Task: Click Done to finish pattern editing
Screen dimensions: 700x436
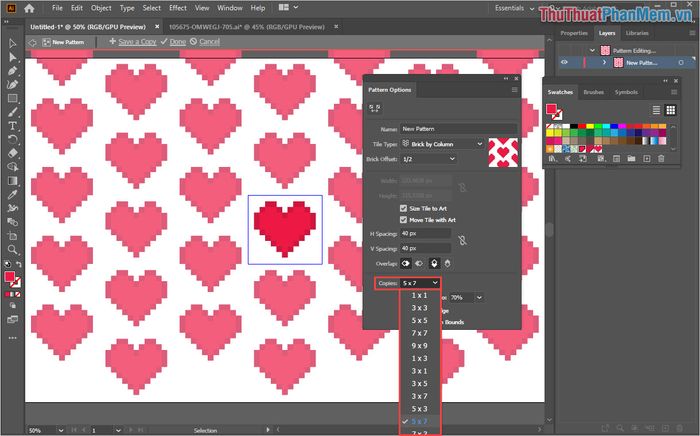Action: (x=177, y=42)
